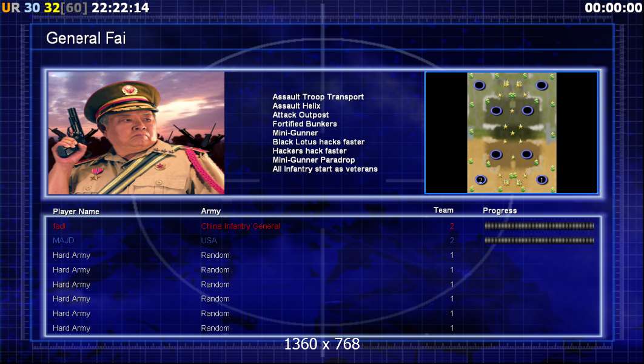Select 'Fortified Bunkers' ability line

tap(304, 124)
